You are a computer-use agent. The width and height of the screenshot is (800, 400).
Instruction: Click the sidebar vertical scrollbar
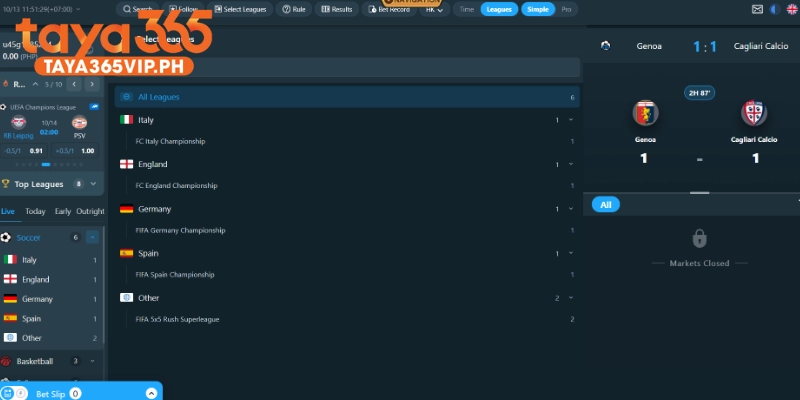pos(104,286)
